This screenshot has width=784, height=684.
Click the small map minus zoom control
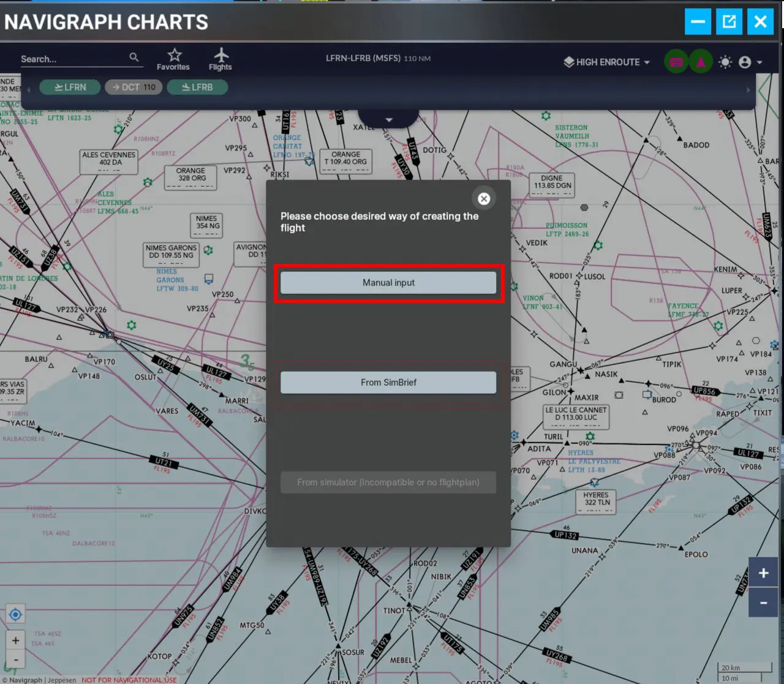(x=15, y=660)
